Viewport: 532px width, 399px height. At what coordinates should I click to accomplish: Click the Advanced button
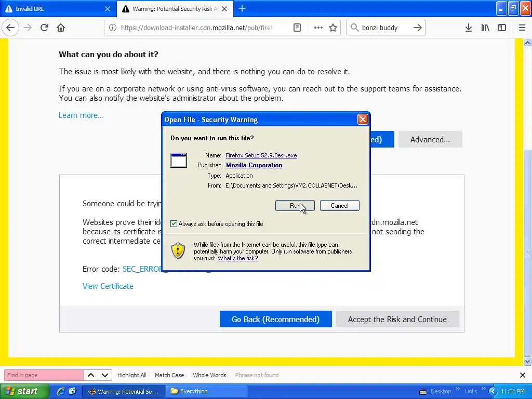[430, 139]
